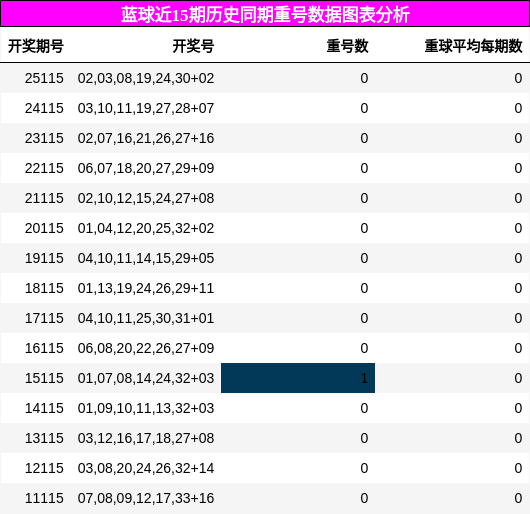Click the 重号数 column header
Screen dimensions: 530x514
(347, 46)
